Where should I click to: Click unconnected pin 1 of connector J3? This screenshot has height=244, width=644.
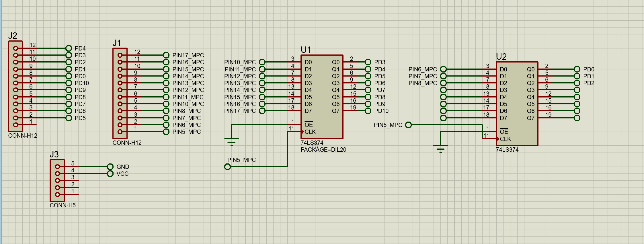71,194
